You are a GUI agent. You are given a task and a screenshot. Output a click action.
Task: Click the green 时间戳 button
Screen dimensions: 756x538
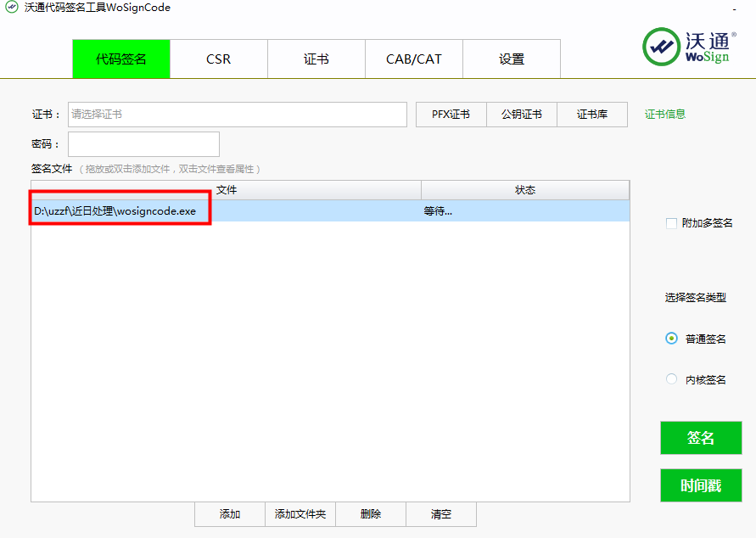[x=701, y=485]
